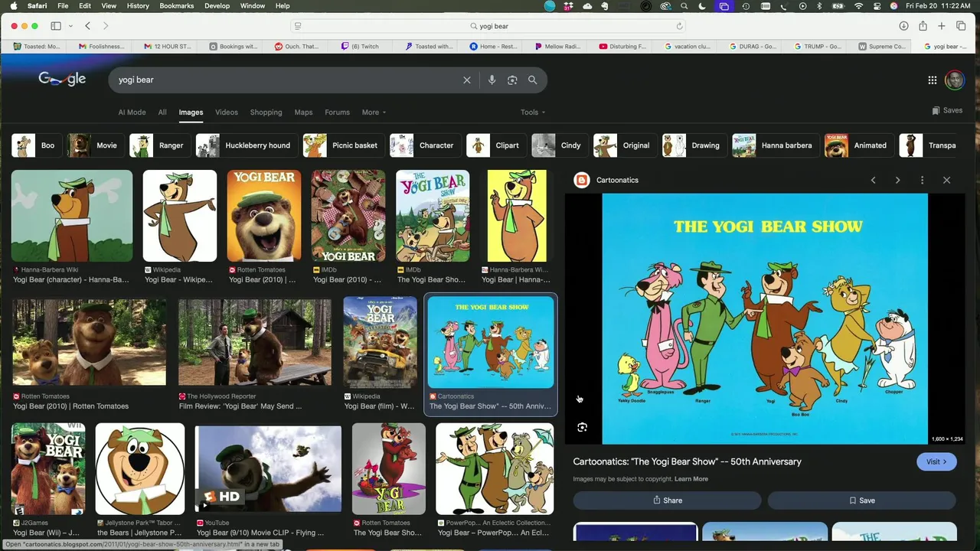Image resolution: width=980 pixels, height=551 pixels.
Task: Expand the More search filters dropdown
Action: click(x=374, y=112)
